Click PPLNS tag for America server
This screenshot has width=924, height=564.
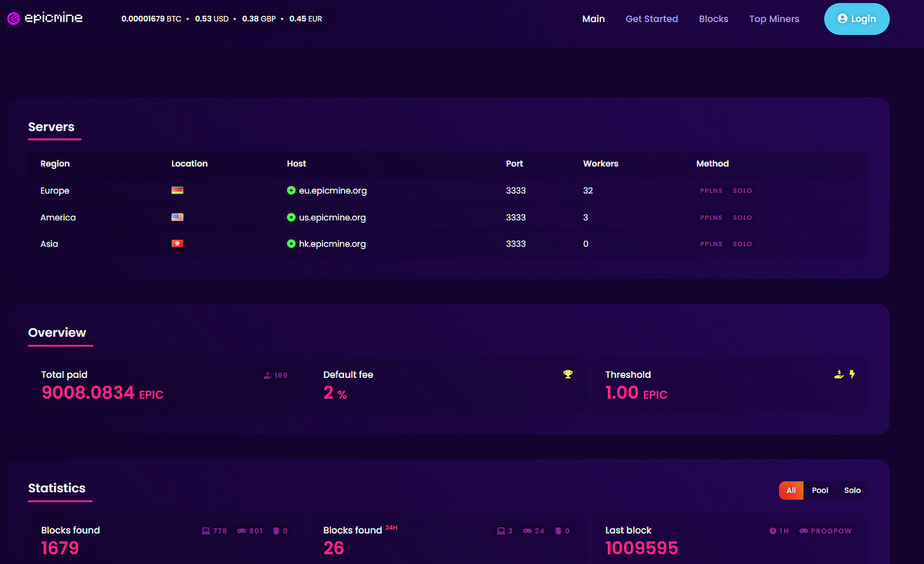coord(711,217)
